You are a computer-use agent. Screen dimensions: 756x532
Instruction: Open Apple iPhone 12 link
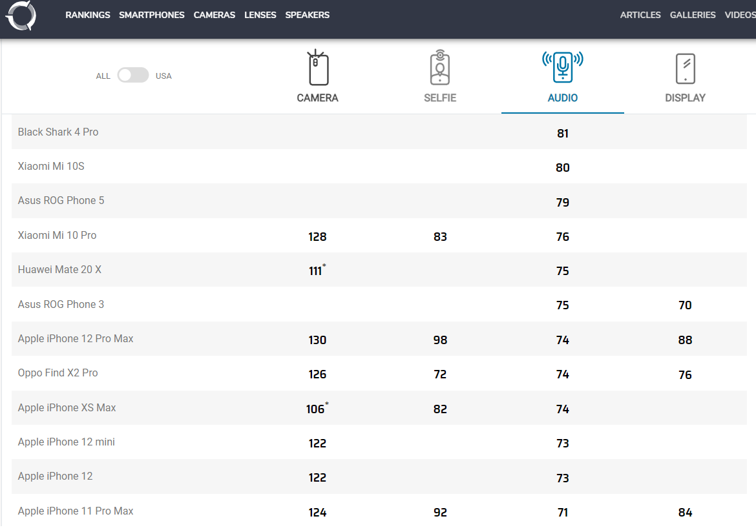(55, 476)
